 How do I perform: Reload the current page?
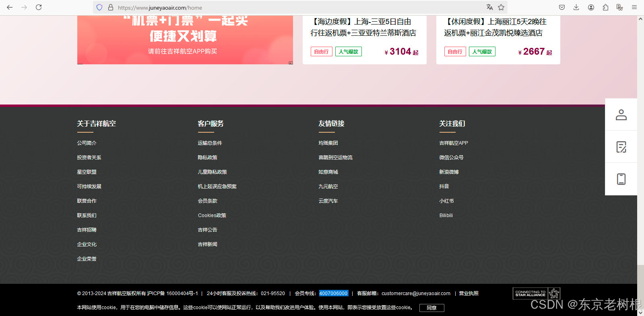(39, 7)
